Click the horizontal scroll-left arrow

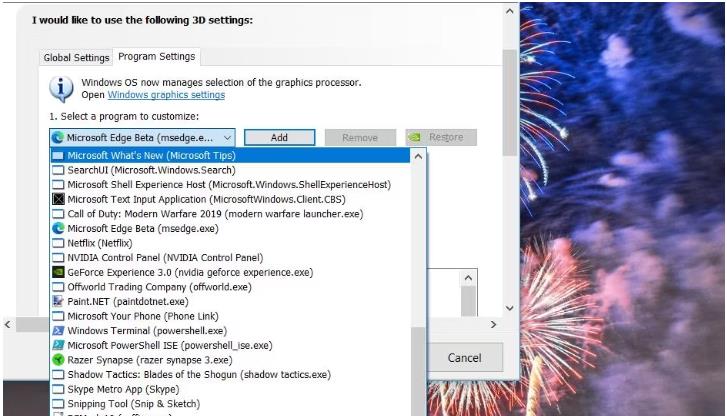coord(8,325)
